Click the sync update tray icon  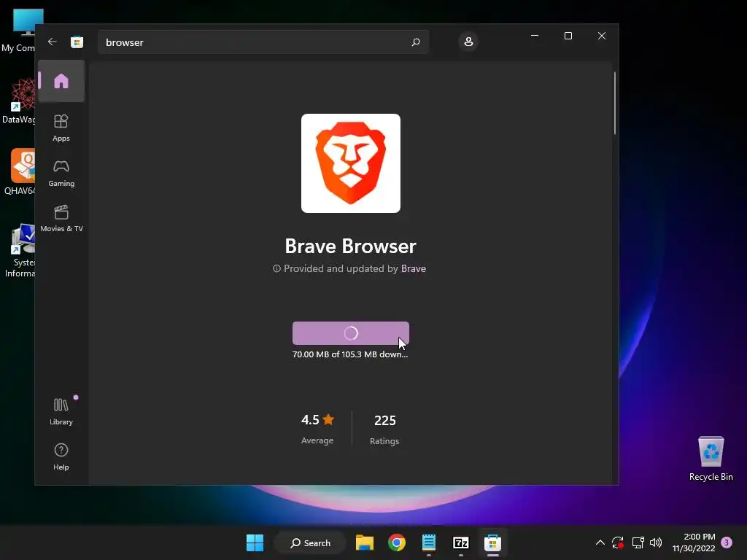point(618,542)
